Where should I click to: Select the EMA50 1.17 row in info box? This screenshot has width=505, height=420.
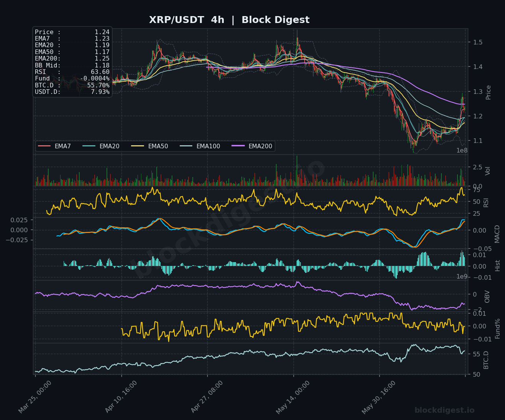(x=72, y=52)
